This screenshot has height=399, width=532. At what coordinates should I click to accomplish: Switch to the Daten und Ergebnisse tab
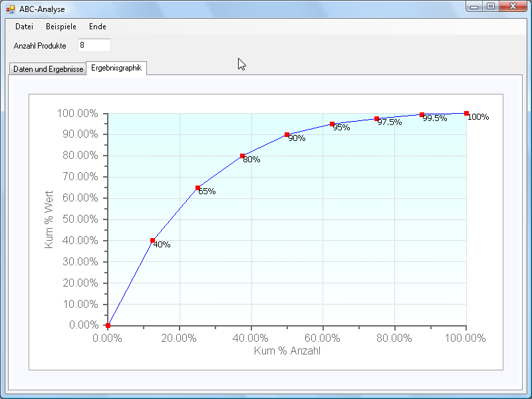48,69
